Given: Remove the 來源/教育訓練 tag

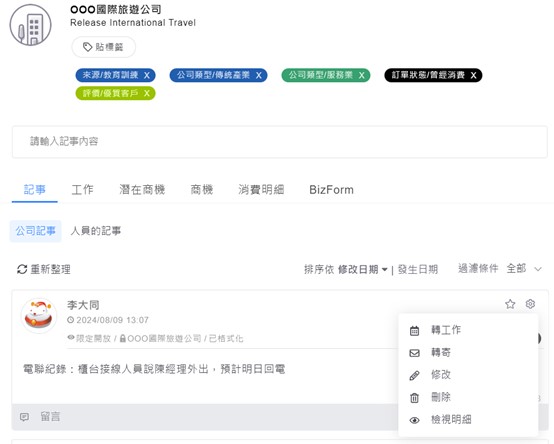Looking at the screenshot, I should click(x=147, y=75).
